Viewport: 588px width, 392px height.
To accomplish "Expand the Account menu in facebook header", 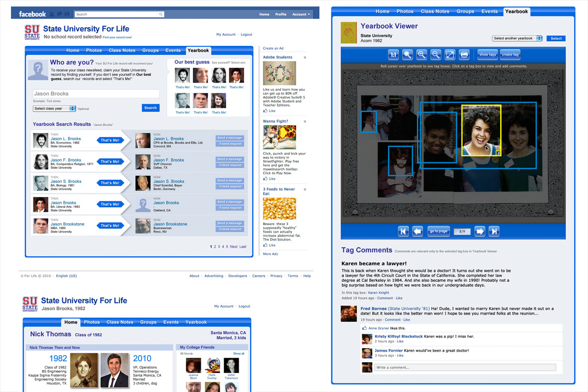I will point(301,14).
